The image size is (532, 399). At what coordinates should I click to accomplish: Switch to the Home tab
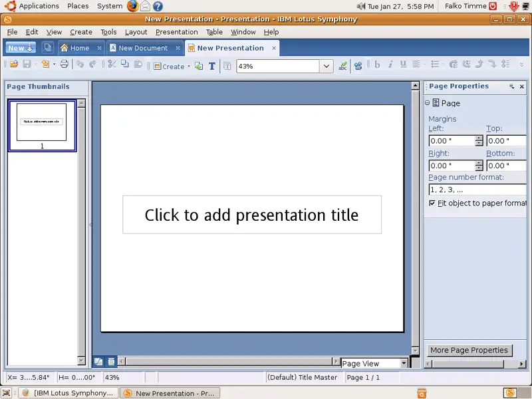(80, 48)
